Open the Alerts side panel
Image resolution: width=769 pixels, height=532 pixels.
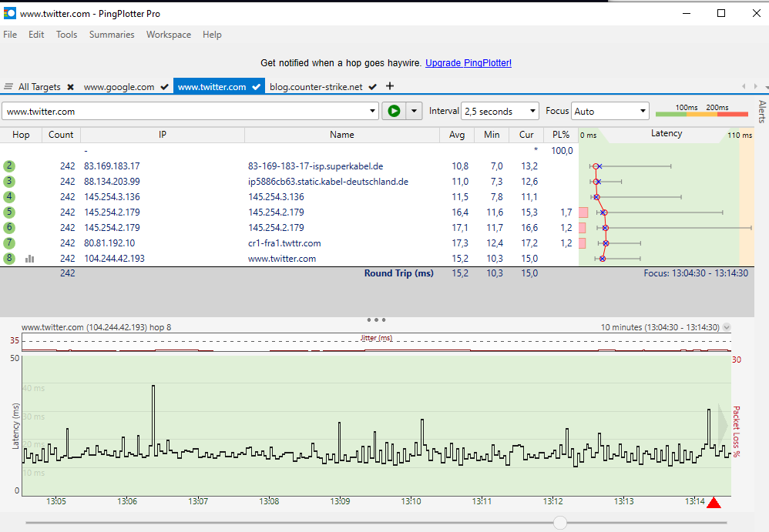(x=762, y=111)
